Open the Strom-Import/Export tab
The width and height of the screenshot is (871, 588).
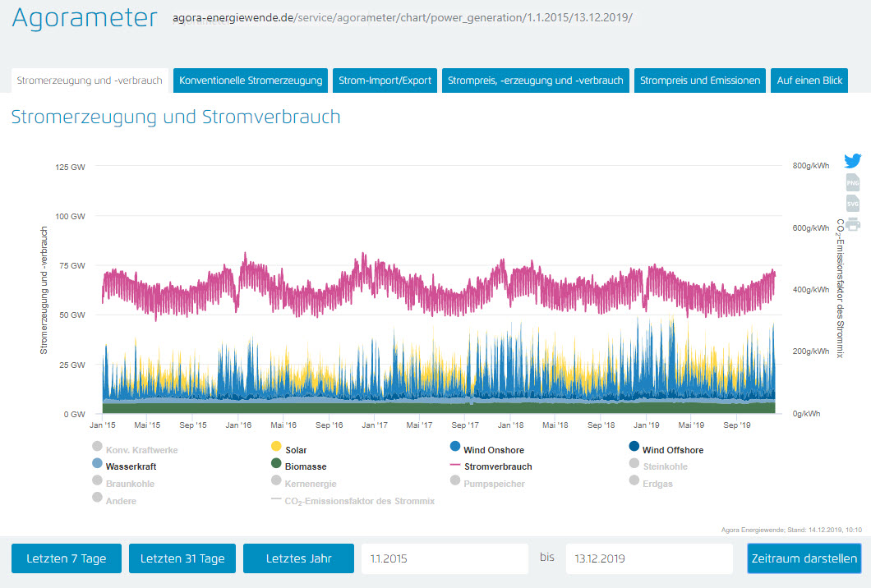click(x=385, y=80)
